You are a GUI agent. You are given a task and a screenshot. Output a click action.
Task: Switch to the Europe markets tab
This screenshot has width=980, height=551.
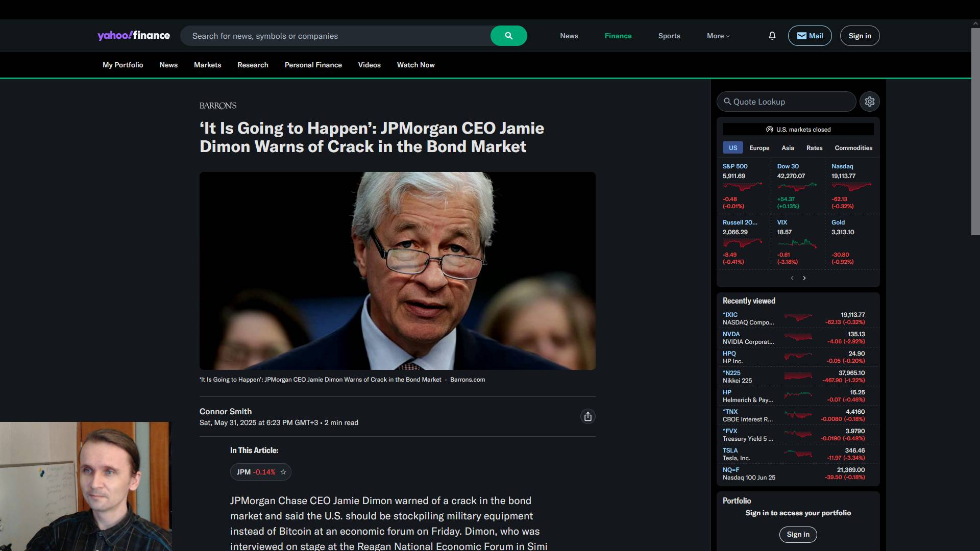(759, 148)
